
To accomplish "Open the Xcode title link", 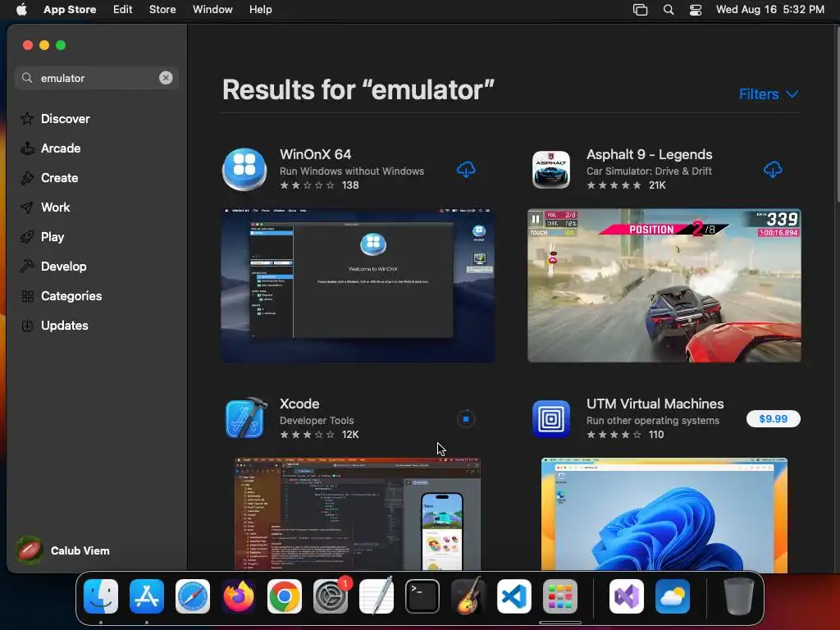I will (x=299, y=404).
